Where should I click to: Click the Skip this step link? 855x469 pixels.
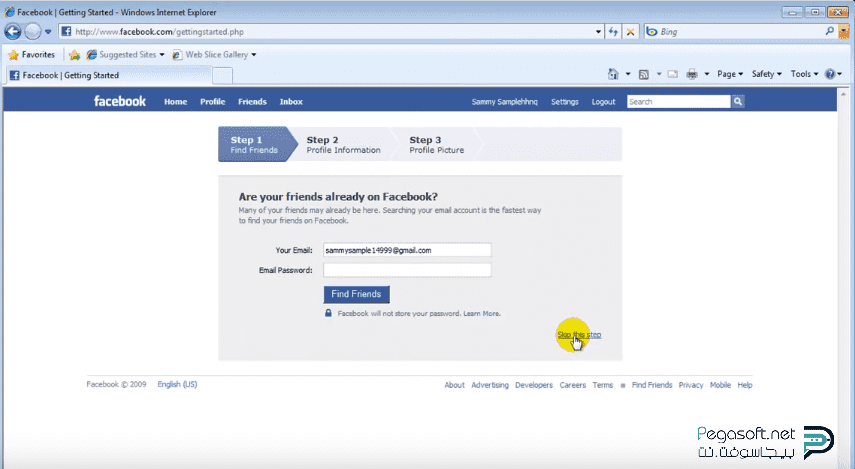[579, 335]
